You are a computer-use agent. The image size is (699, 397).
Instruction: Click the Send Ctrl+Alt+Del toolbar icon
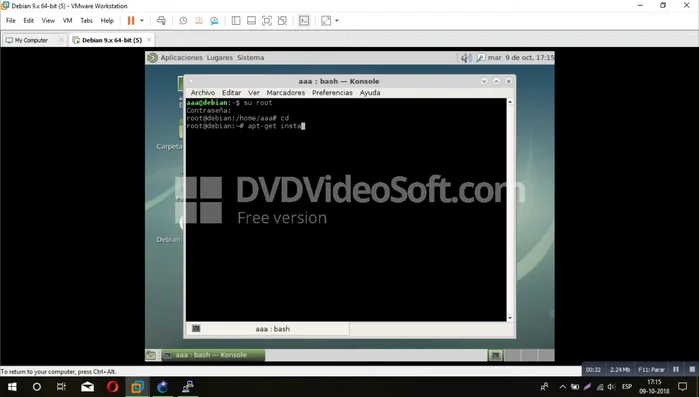pyautogui.click(x=161, y=20)
